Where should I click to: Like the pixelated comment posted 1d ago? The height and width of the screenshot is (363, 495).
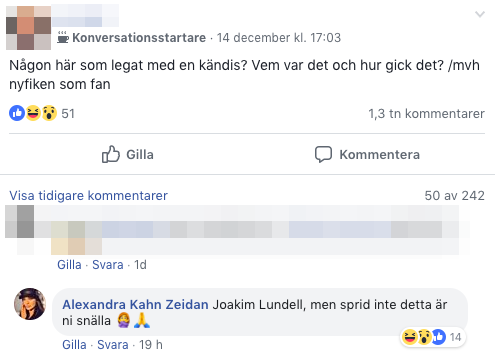[x=69, y=265]
